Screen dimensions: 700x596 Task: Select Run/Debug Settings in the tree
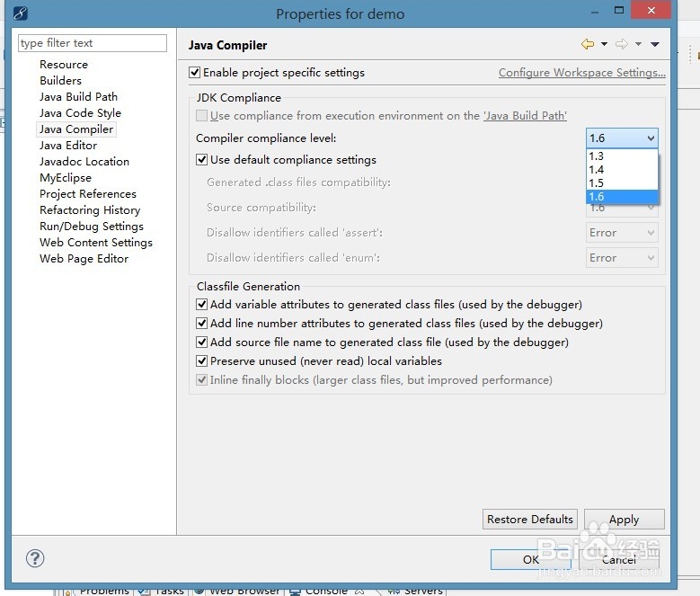[x=92, y=227]
